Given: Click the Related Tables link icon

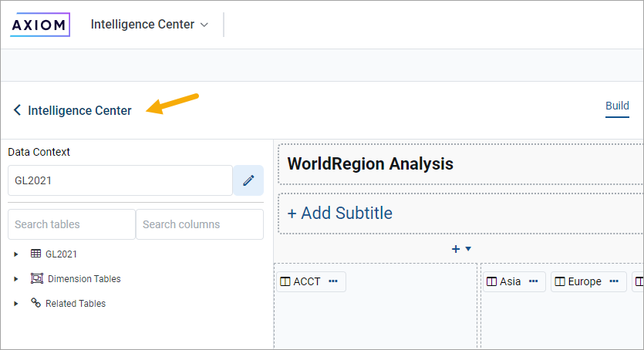Looking at the screenshot, I should click(x=35, y=303).
